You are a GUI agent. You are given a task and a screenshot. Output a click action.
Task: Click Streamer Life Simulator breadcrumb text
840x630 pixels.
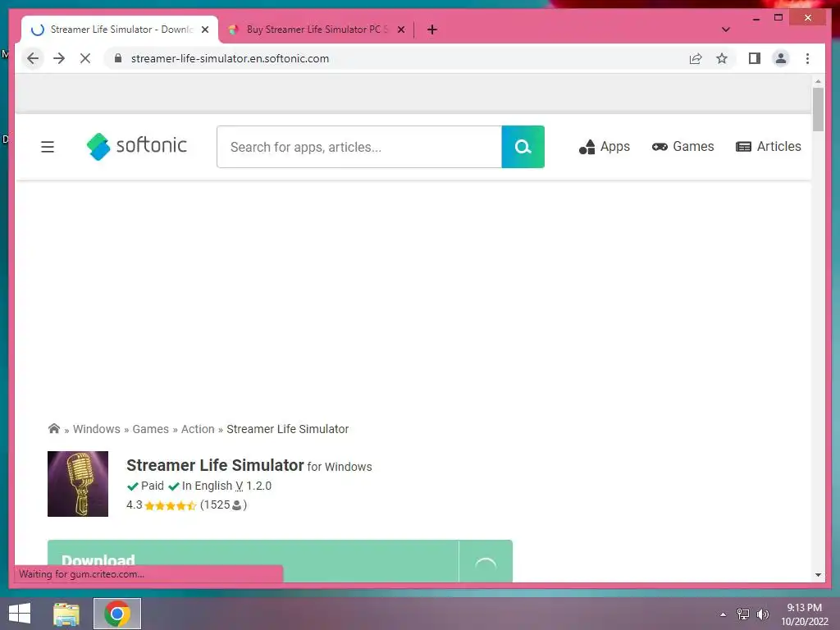[288, 429]
